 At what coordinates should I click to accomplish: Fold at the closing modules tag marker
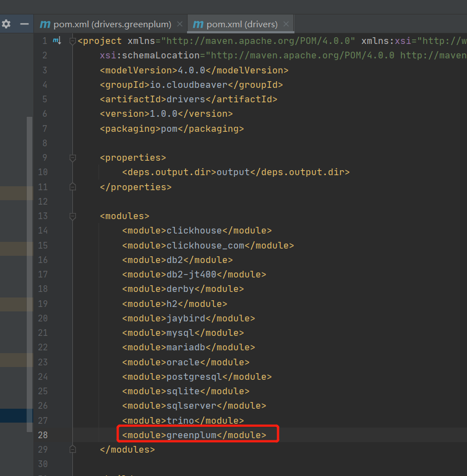pos(72,449)
